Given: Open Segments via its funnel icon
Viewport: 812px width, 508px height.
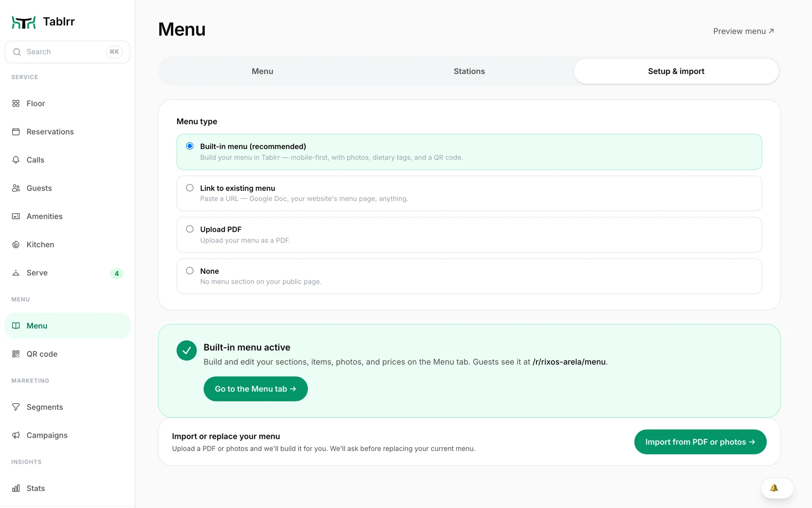Looking at the screenshot, I should (x=16, y=407).
